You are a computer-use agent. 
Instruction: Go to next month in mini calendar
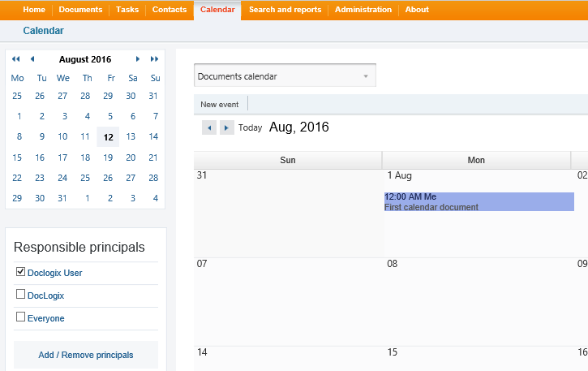point(138,59)
